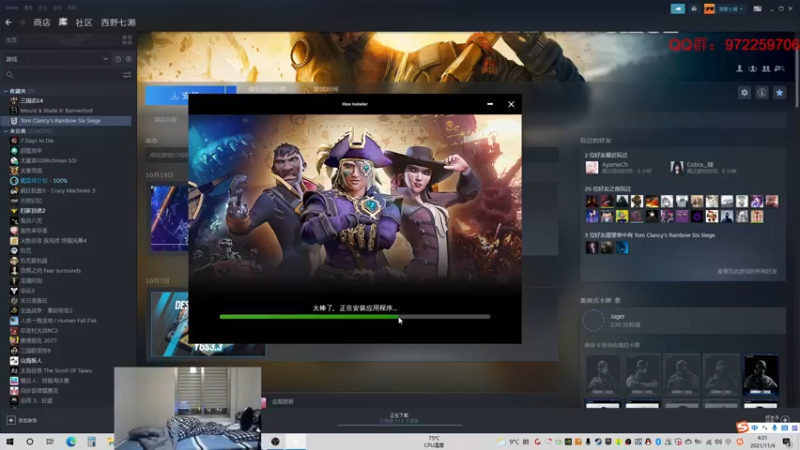The height and width of the screenshot is (450, 800).
Task: Open Steam downloads status bar
Action: tap(399, 418)
